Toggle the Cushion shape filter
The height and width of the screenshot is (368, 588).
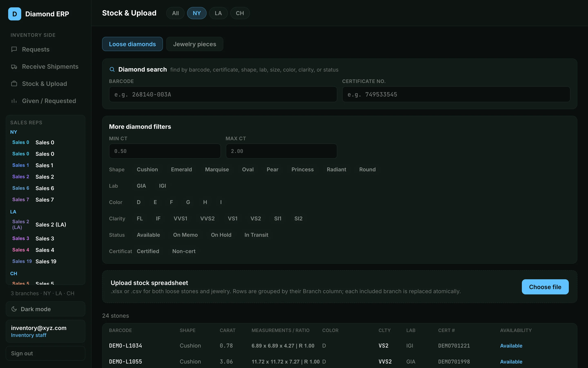pos(147,169)
